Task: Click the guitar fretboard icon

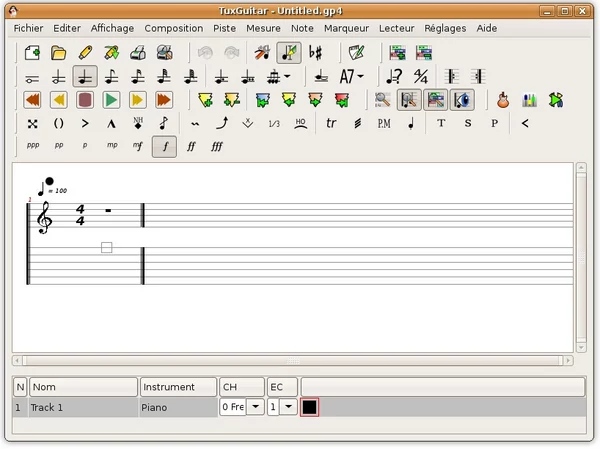Action: pos(503,100)
